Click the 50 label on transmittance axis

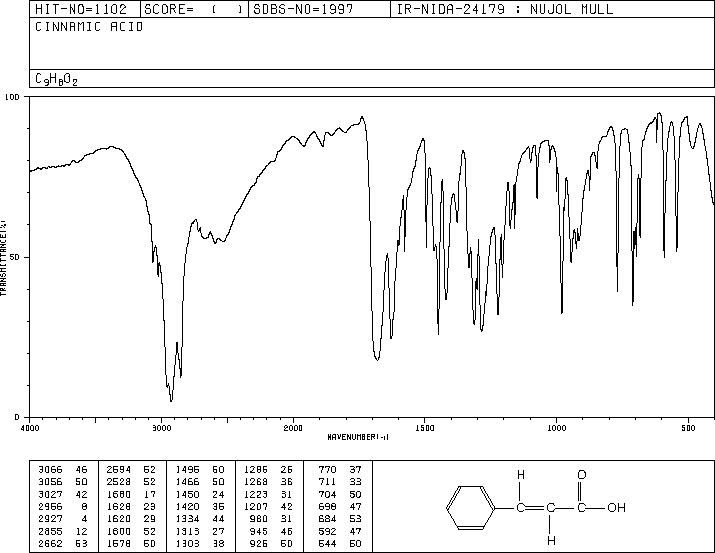pyautogui.click(x=15, y=257)
